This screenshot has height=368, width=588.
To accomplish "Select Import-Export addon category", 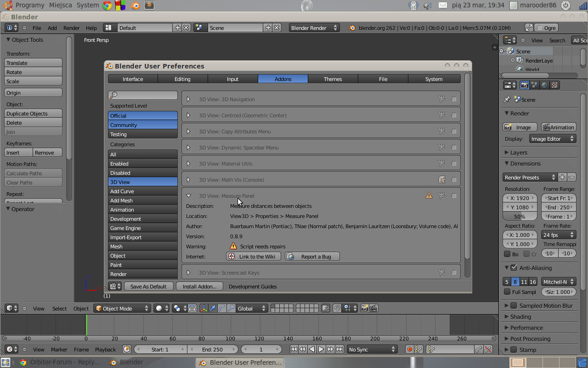I will click(143, 237).
